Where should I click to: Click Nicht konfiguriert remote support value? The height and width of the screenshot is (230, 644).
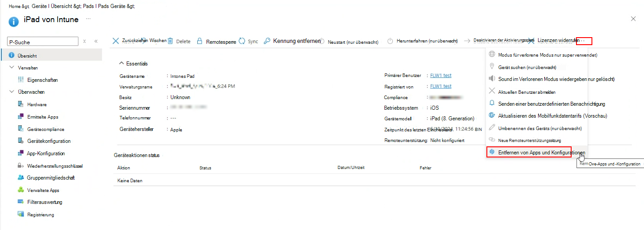click(447, 140)
